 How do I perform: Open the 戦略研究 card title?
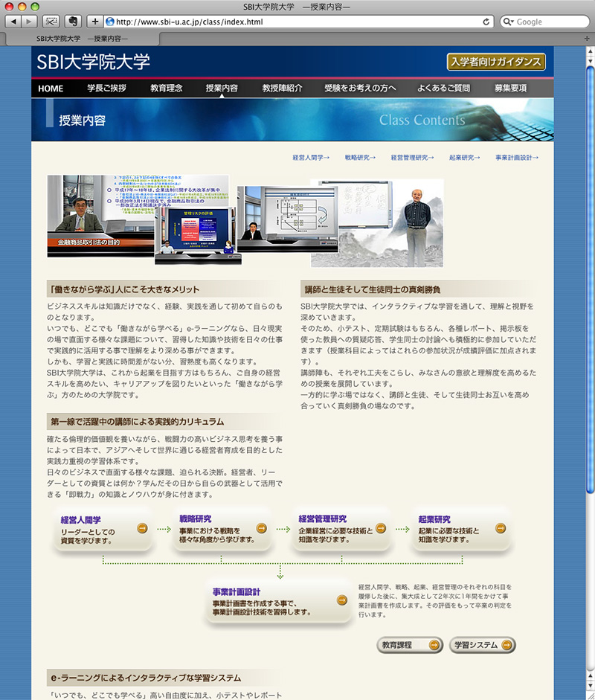point(196,518)
